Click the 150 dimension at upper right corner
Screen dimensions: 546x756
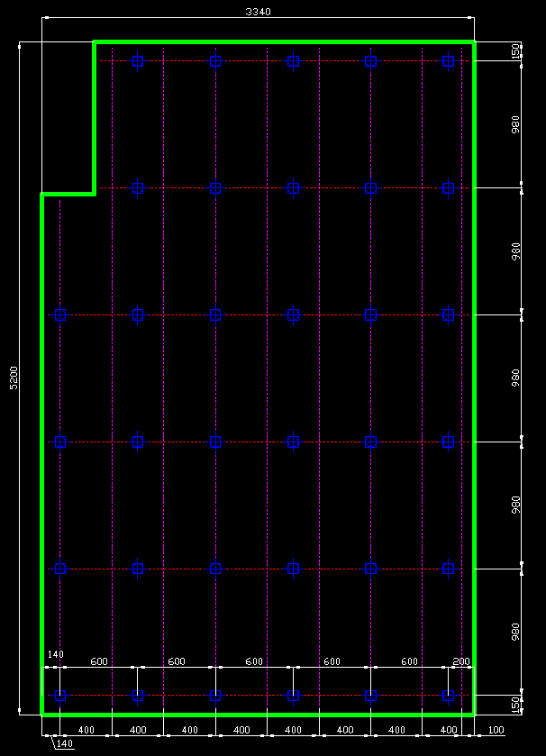click(515, 51)
